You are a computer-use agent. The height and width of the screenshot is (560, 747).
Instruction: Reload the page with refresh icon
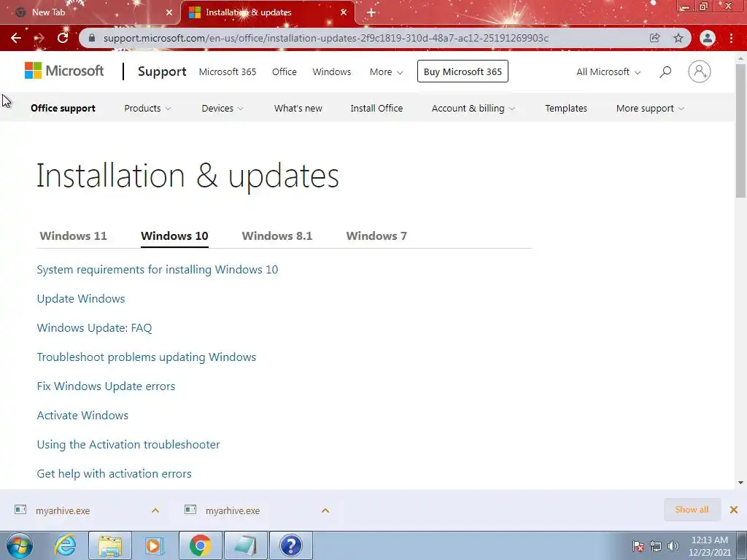point(63,38)
